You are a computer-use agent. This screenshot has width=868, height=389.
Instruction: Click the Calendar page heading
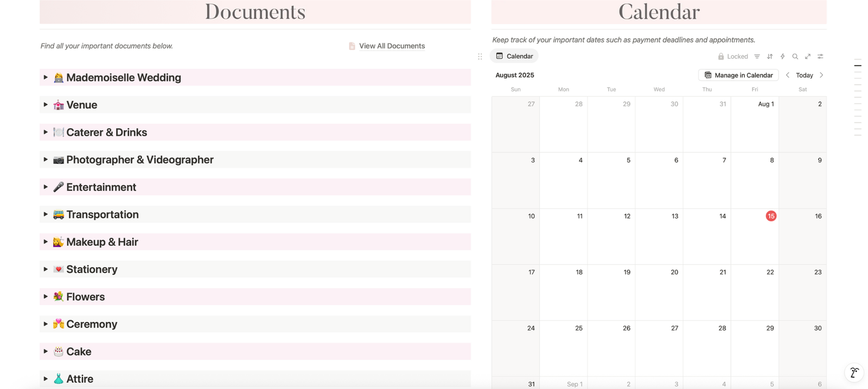tap(659, 11)
